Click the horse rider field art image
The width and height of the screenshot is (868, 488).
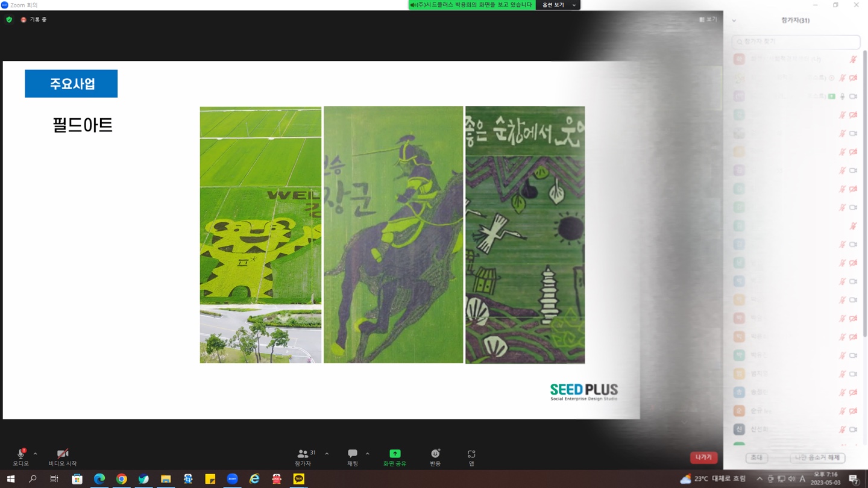pos(393,235)
